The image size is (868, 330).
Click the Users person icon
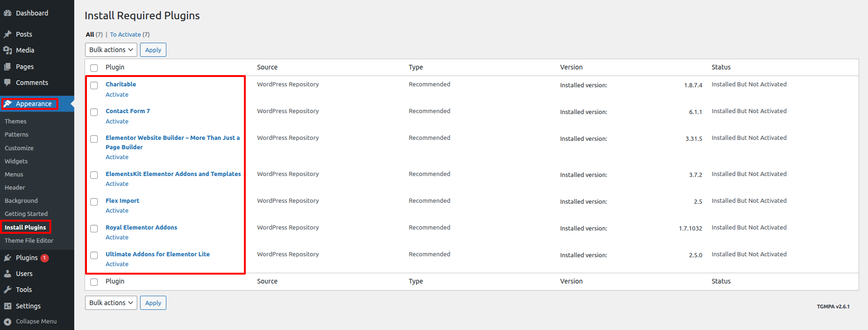[x=8, y=274]
